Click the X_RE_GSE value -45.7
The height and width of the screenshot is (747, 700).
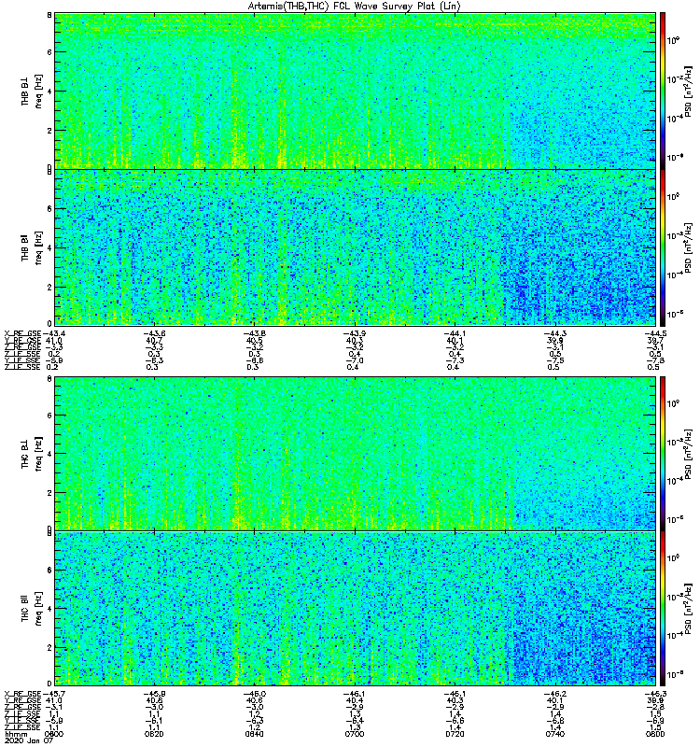54,694
